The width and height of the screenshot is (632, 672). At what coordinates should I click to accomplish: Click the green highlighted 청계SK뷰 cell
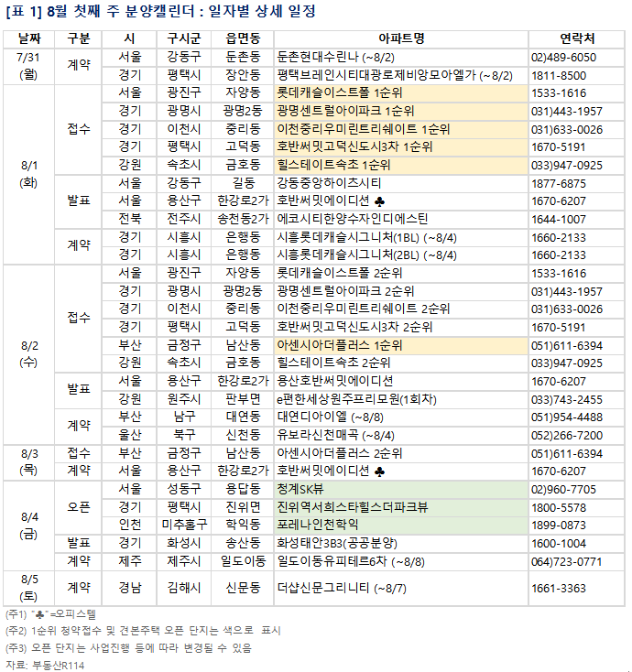(x=307, y=489)
